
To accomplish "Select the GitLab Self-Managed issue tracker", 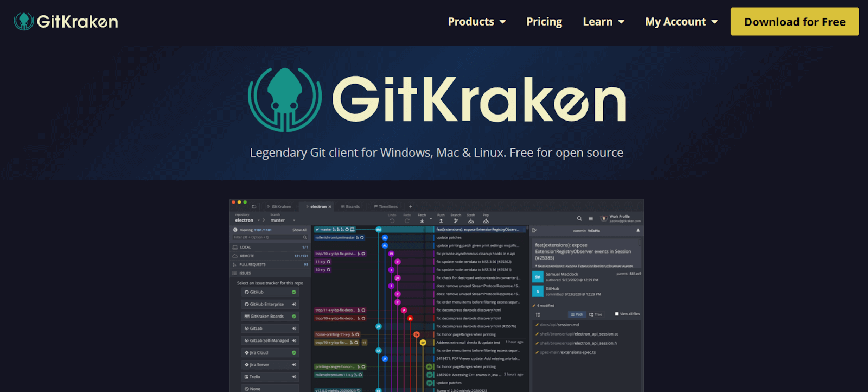I will (x=270, y=340).
